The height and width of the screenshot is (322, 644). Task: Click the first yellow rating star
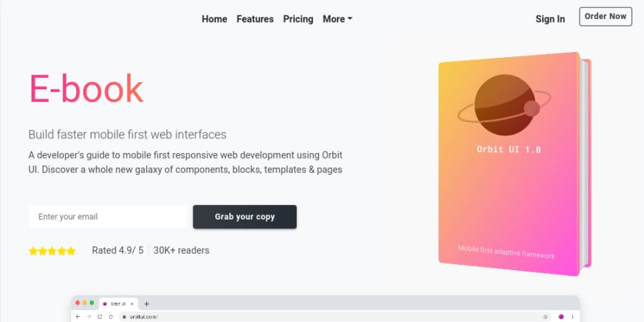[x=33, y=251]
